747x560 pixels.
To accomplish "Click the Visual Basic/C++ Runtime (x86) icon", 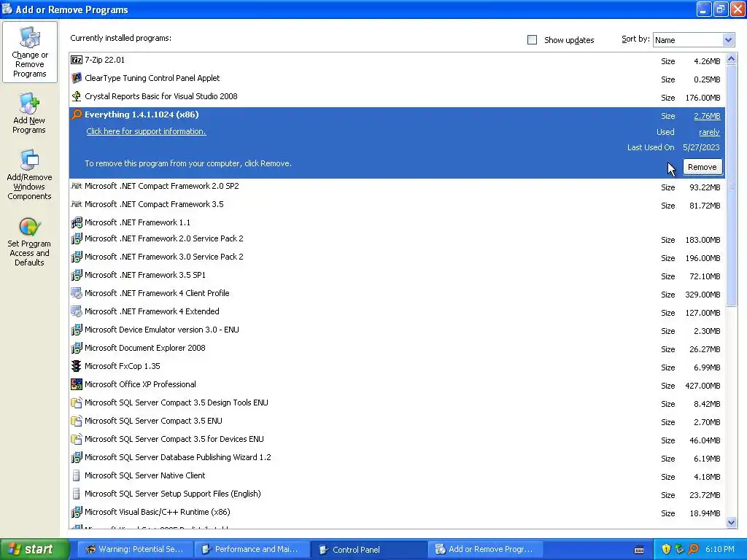I will 76,513.
